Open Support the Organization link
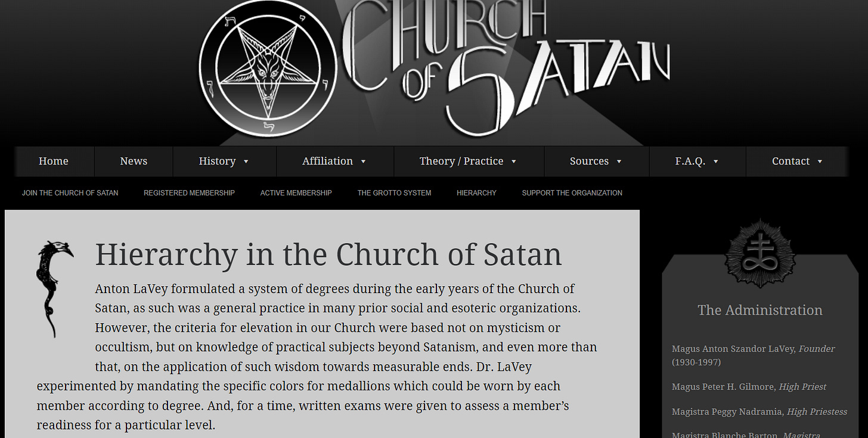The height and width of the screenshot is (438, 868). coord(572,193)
